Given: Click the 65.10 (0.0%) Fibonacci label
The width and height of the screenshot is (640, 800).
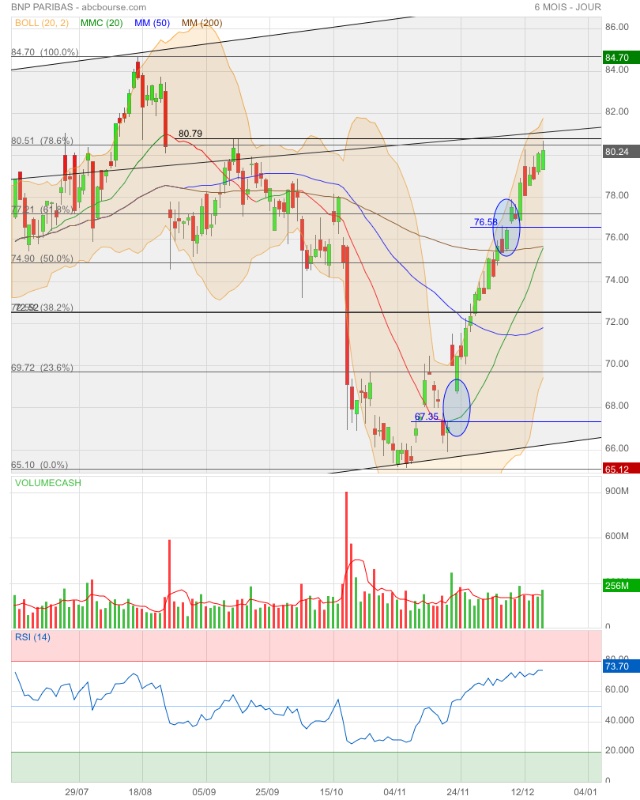Looking at the screenshot, I should click(39, 465).
